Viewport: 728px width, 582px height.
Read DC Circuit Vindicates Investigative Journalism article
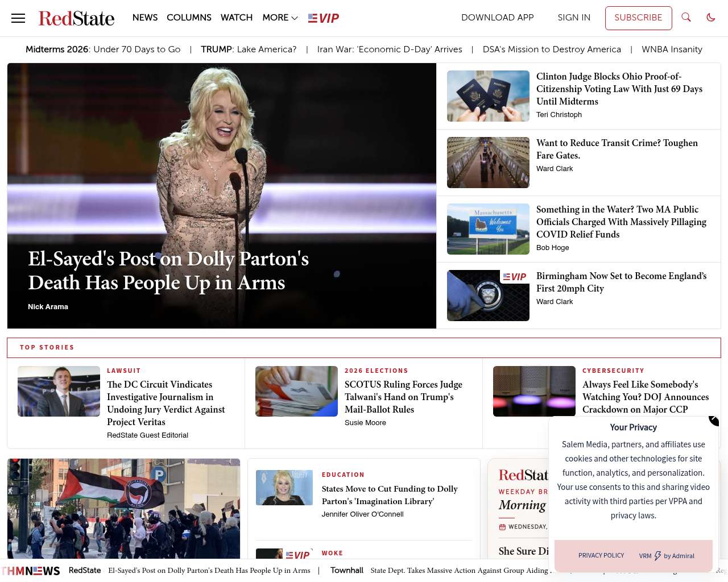(166, 403)
